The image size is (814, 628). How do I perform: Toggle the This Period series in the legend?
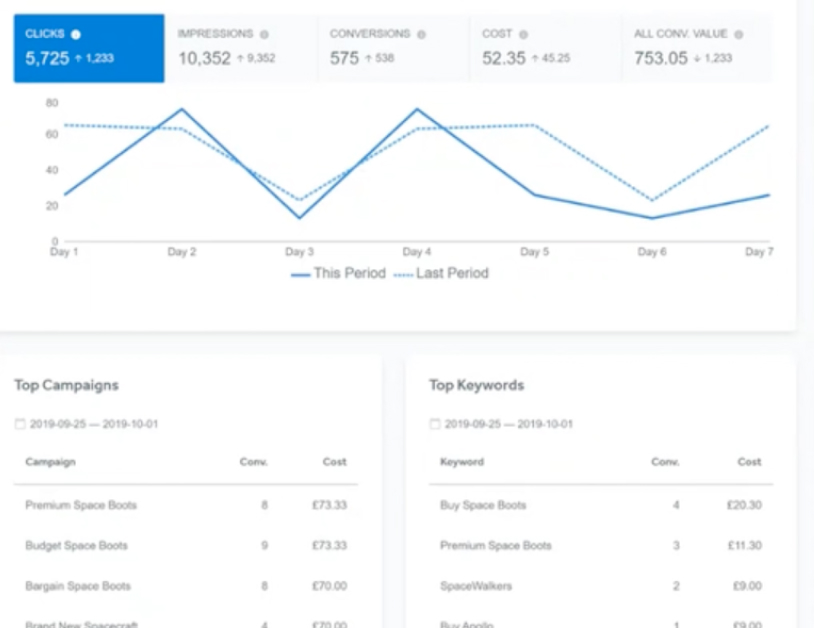[338, 273]
